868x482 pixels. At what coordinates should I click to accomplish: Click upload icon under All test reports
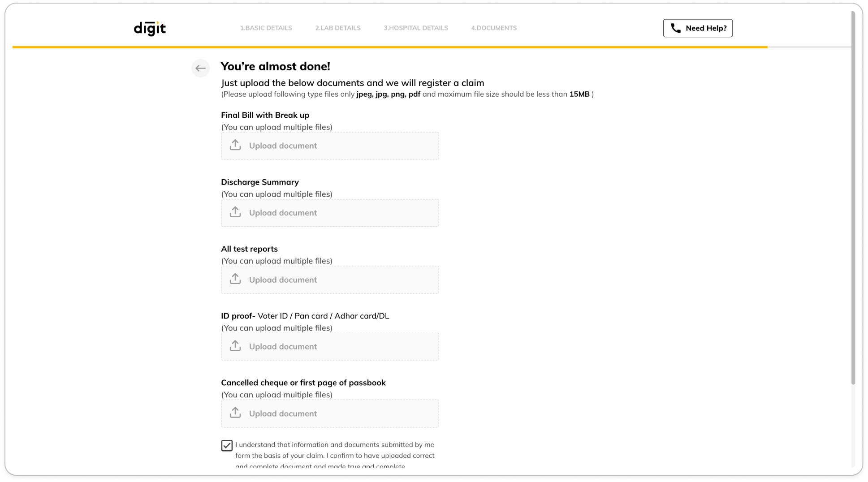click(235, 279)
